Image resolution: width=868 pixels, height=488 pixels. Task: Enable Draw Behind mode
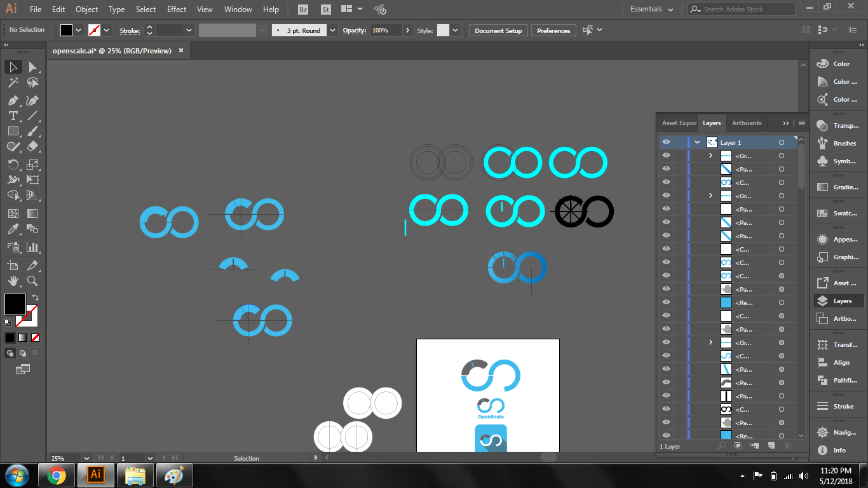tap(23, 353)
